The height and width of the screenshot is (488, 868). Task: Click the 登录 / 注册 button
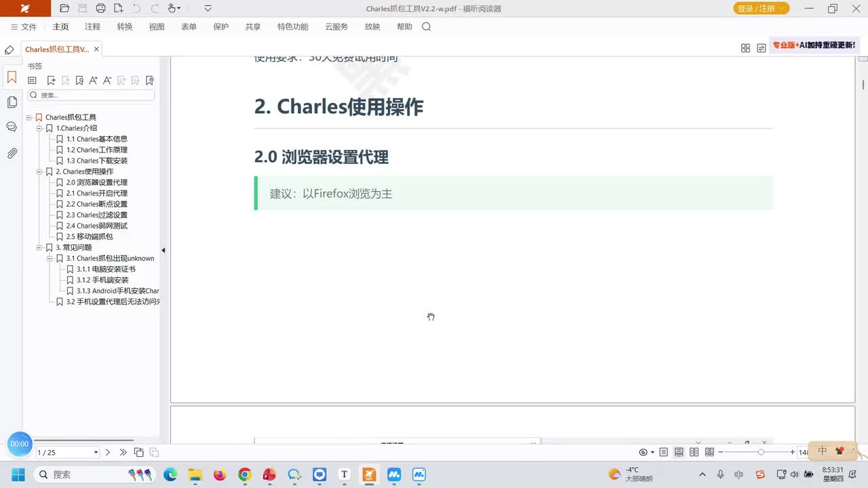pyautogui.click(x=761, y=8)
